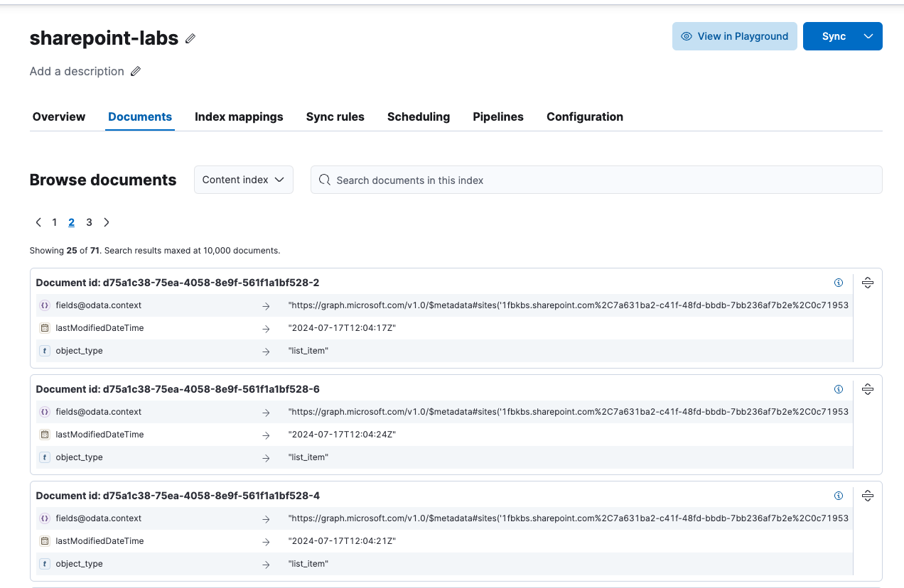
Task: Click the text type icon for object_type in document 528-4
Action: (x=45, y=564)
